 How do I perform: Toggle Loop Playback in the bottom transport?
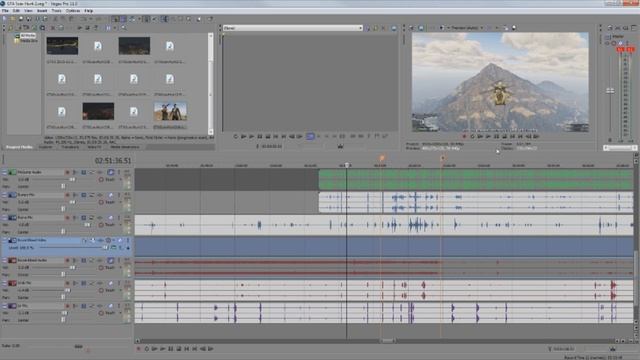coord(147,349)
